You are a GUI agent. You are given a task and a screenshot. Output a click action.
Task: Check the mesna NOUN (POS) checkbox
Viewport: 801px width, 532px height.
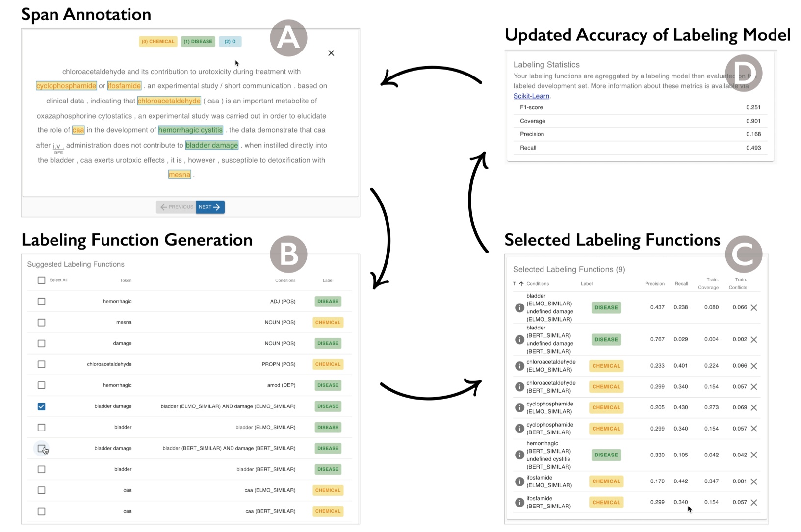point(42,323)
